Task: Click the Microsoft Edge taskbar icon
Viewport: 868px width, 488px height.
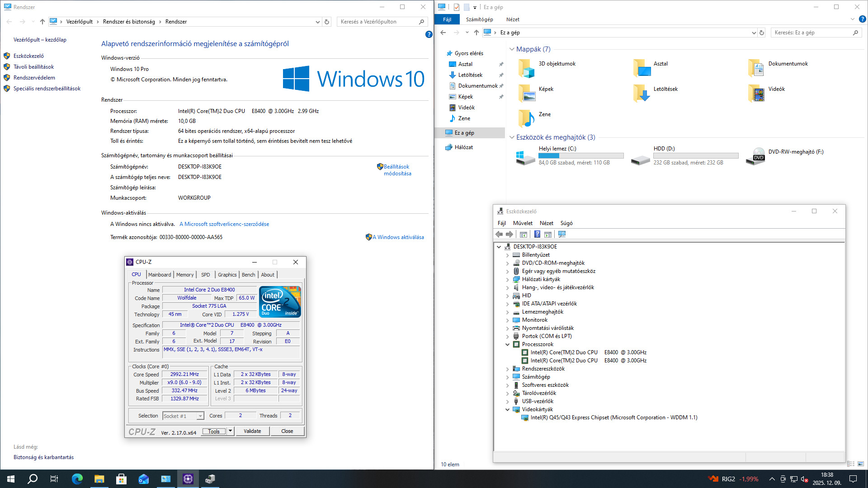Action: [x=77, y=479]
